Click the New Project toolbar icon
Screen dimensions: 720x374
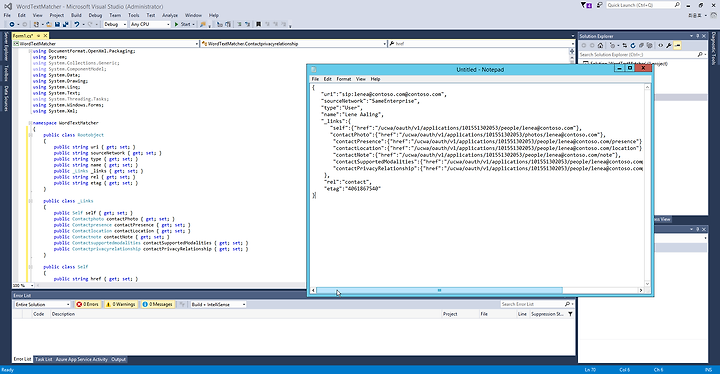pos(36,24)
